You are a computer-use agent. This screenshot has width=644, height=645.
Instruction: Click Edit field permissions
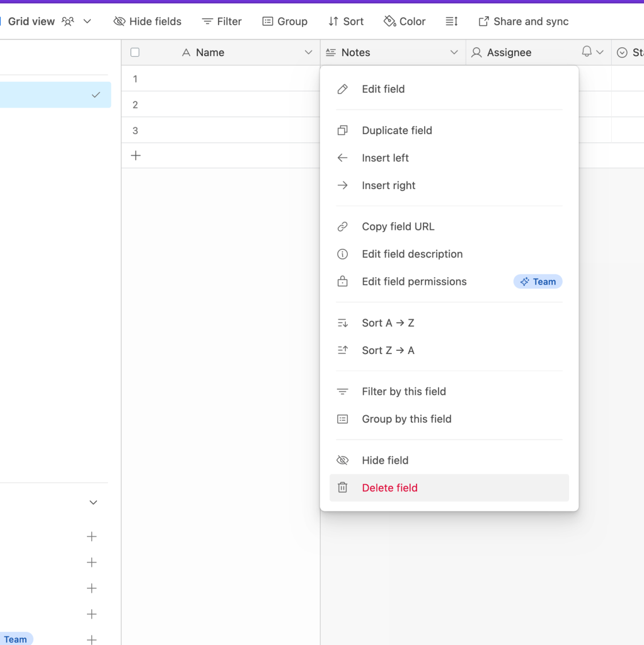[x=414, y=282]
